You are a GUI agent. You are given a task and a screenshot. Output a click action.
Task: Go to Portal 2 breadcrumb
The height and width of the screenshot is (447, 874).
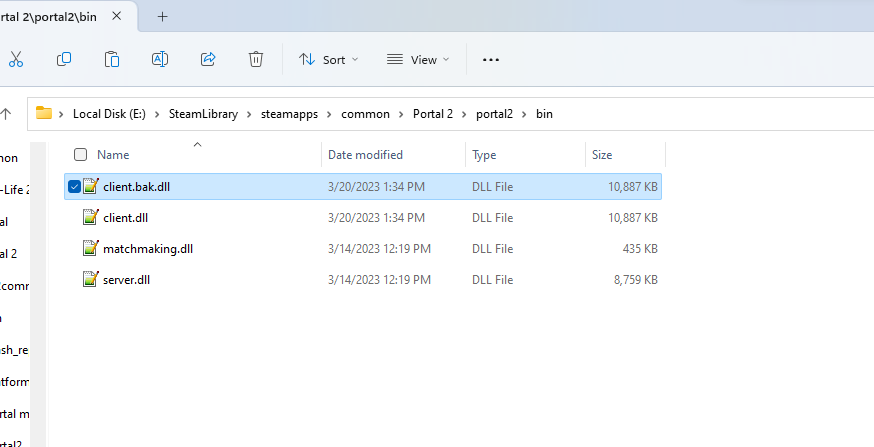pos(433,114)
